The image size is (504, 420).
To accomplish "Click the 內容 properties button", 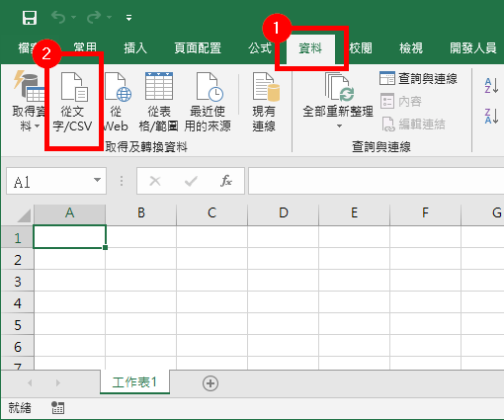I will click(401, 101).
